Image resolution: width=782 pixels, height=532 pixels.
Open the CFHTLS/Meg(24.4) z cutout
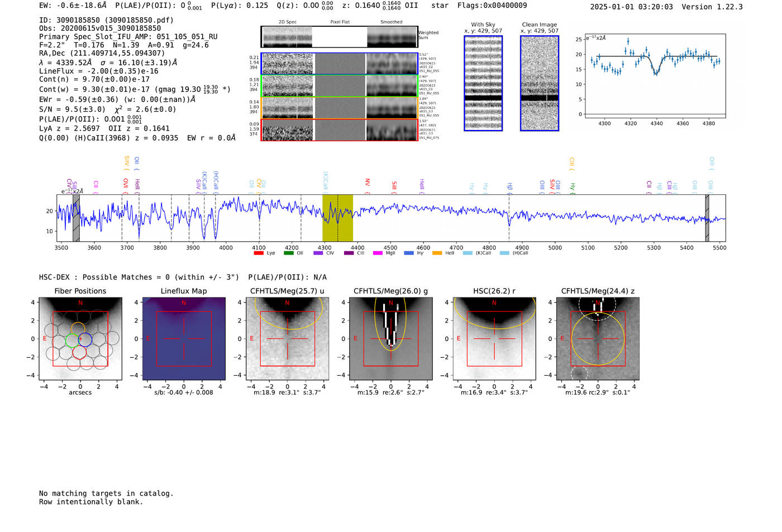tap(598, 339)
